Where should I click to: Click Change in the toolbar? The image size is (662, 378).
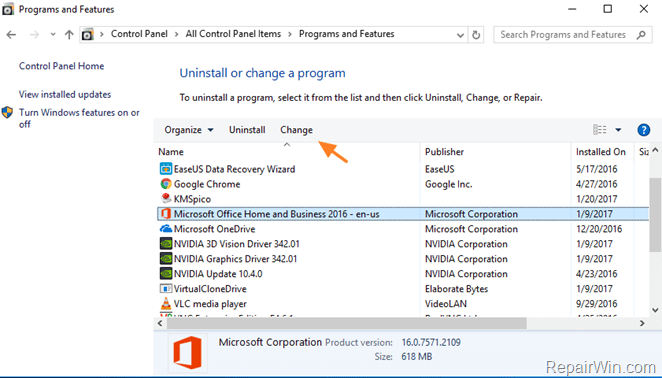pos(296,130)
